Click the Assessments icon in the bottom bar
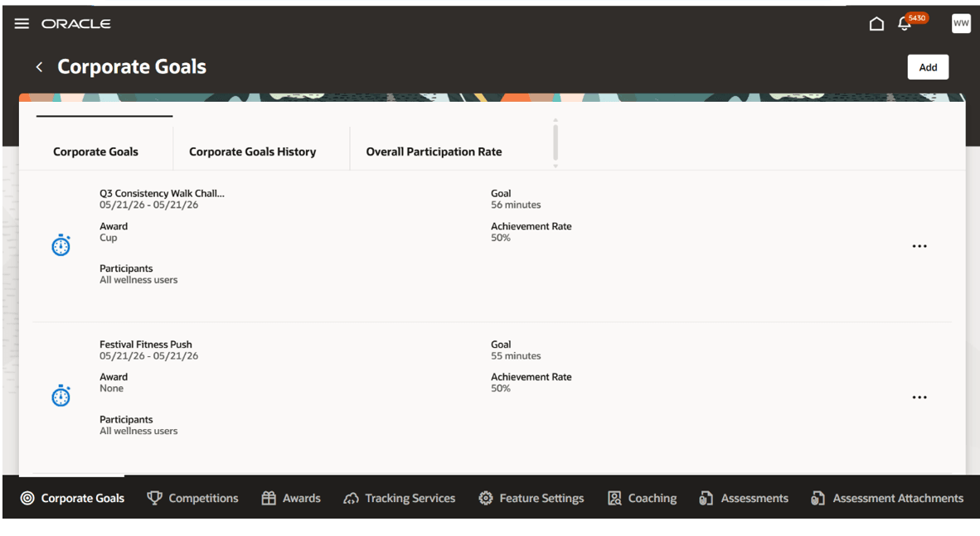The height and width of the screenshot is (536, 980). (x=706, y=498)
